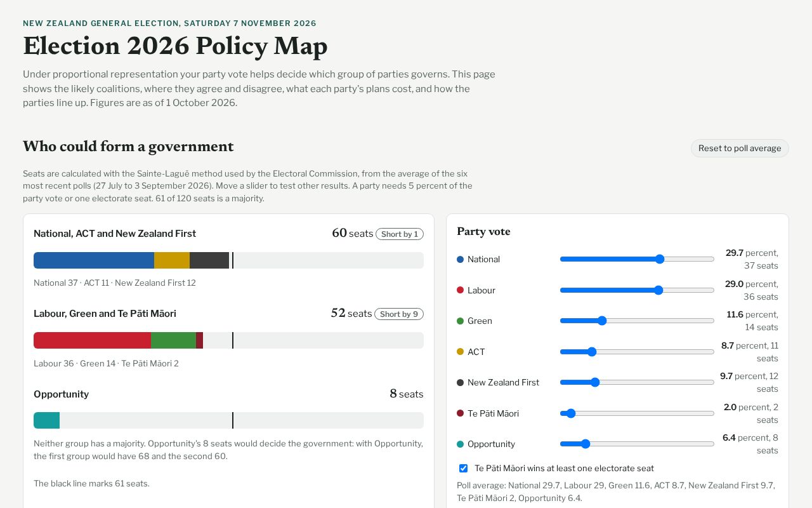Click the Reset to poll average button
The height and width of the screenshot is (508, 812).
pyautogui.click(x=740, y=148)
